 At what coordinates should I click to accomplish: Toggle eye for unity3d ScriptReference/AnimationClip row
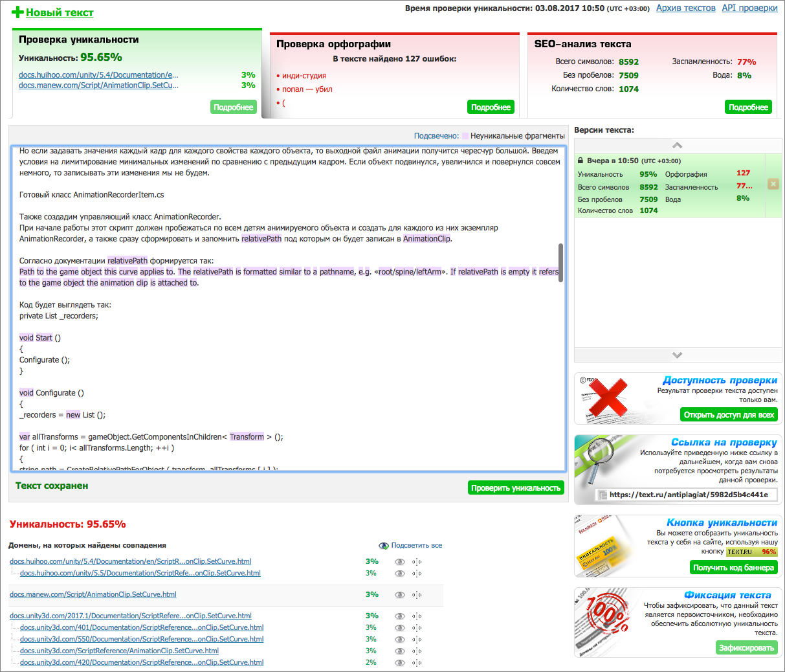[400, 651]
